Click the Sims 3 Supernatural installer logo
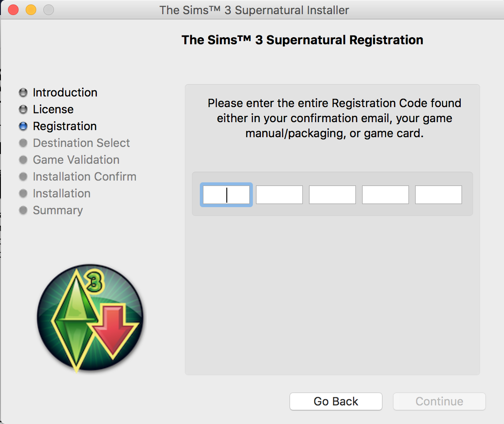Screen dimensions: 504x424 click(90, 319)
